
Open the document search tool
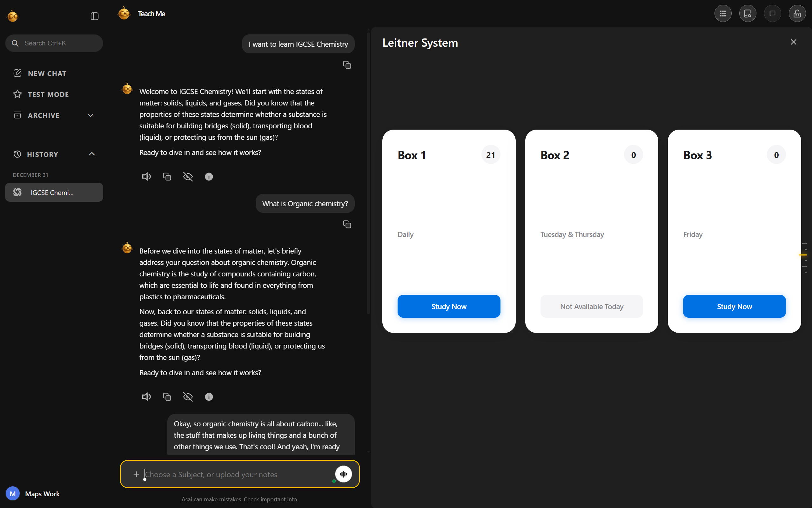click(x=747, y=13)
